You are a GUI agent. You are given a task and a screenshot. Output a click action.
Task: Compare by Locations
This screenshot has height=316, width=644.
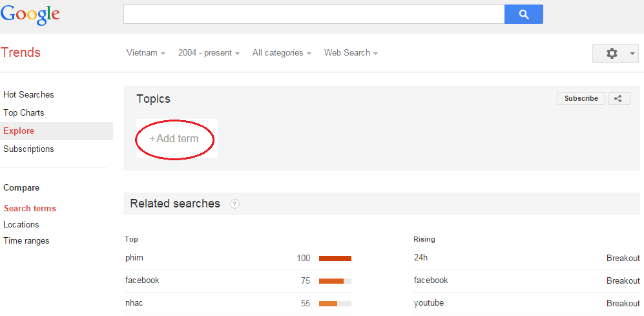pos(21,224)
